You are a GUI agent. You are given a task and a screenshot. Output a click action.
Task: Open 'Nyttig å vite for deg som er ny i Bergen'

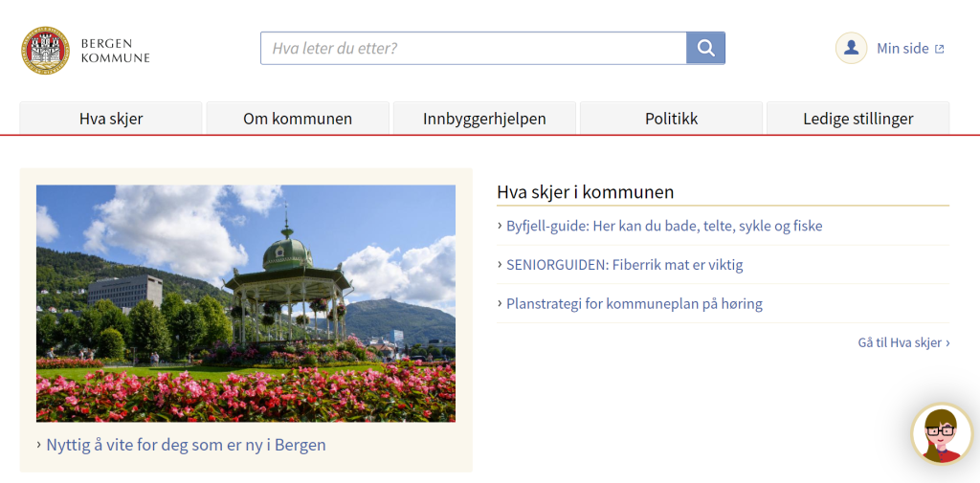coord(186,445)
